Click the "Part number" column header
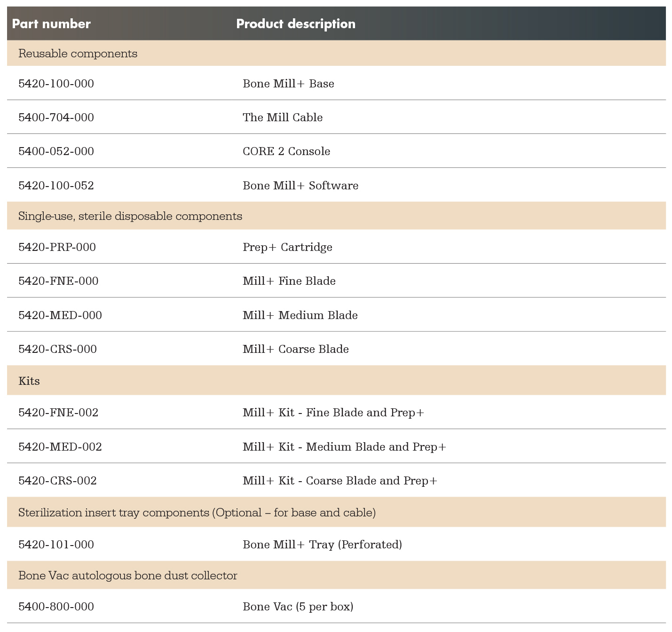Viewport: 672px width, 632px height. (51, 23)
